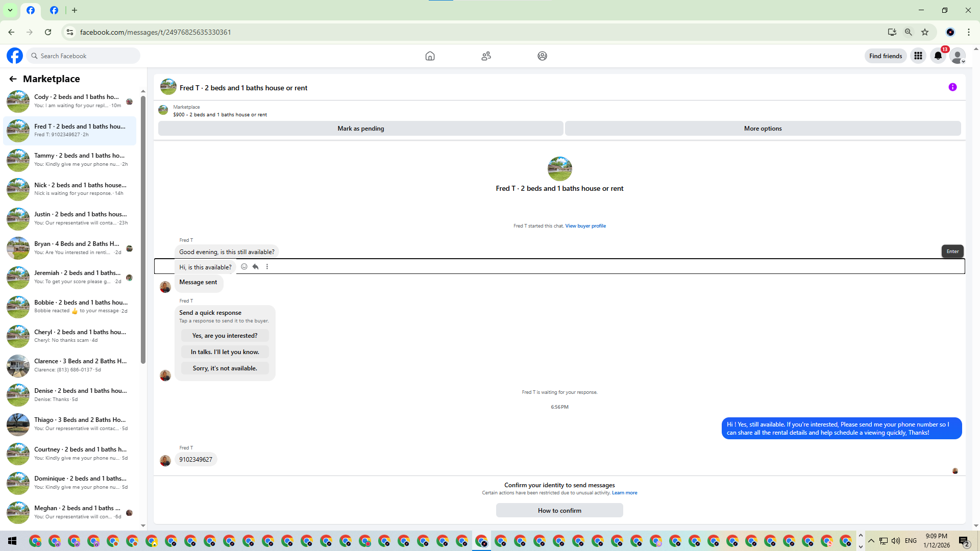Image resolution: width=980 pixels, height=551 pixels.
Task: Switch to the second Facebook browser tab
Action: pos(54,10)
